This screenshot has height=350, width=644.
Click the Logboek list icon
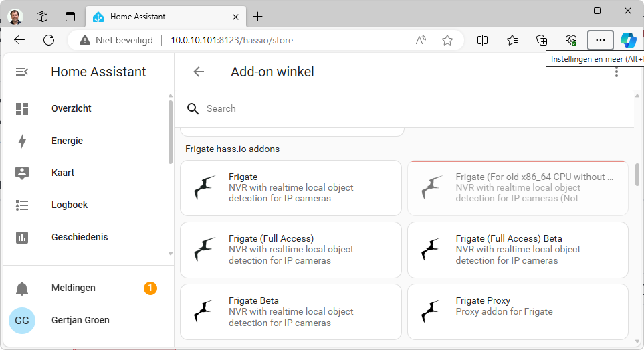(22, 205)
